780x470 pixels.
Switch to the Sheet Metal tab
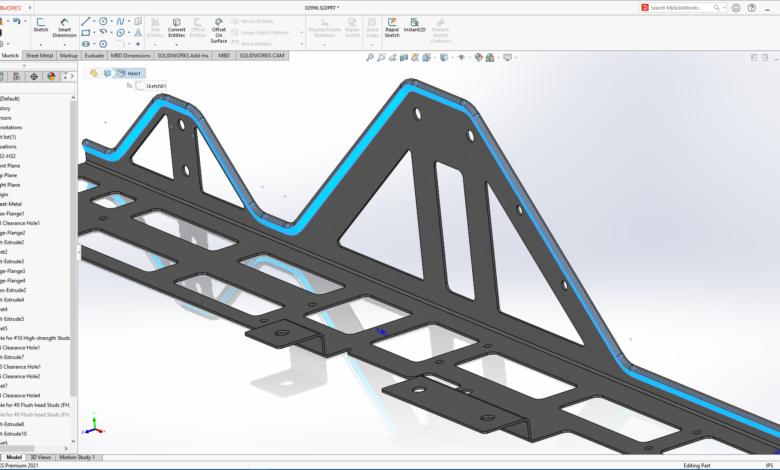40,56
